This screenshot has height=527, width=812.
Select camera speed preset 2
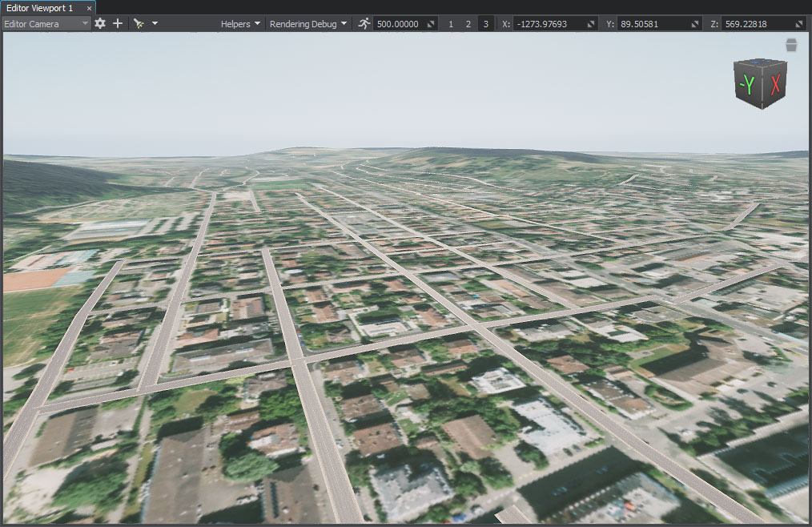click(x=468, y=24)
